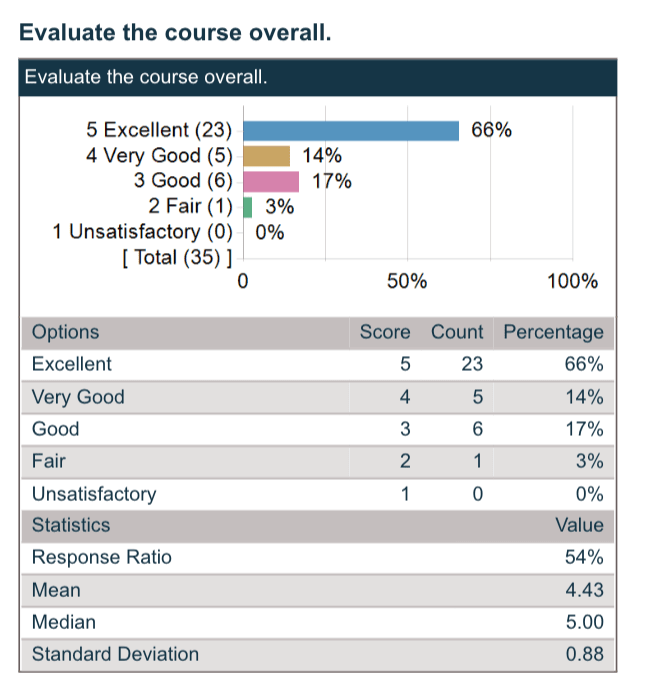Click the 1 Unsatisfactory (0) chart label
The image size is (660, 698).
point(142,232)
